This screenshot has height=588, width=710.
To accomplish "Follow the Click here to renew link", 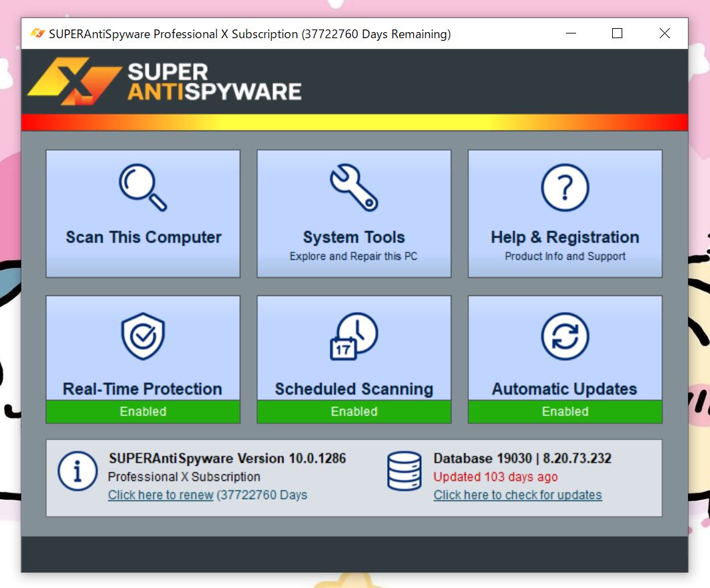I will coord(160,495).
